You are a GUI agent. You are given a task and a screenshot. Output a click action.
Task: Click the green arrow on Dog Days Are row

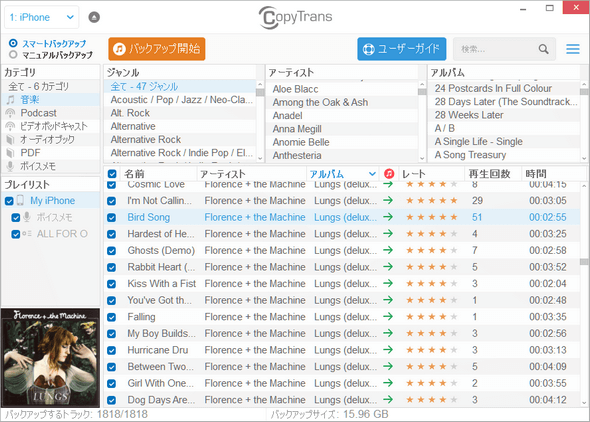click(x=388, y=399)
